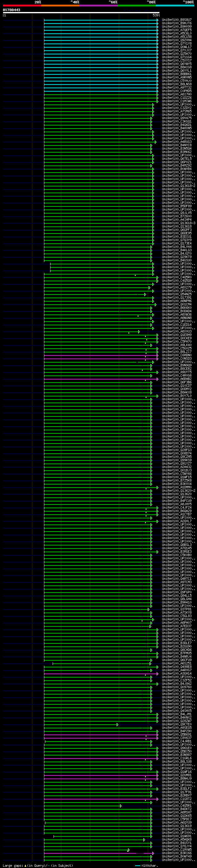Open the UniRef100_A9RVN5 hit

click(x=177, y=78)
